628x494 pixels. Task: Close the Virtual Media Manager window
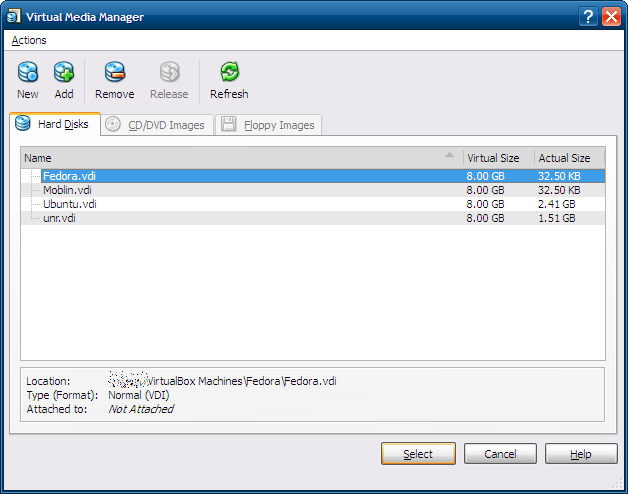611,17
